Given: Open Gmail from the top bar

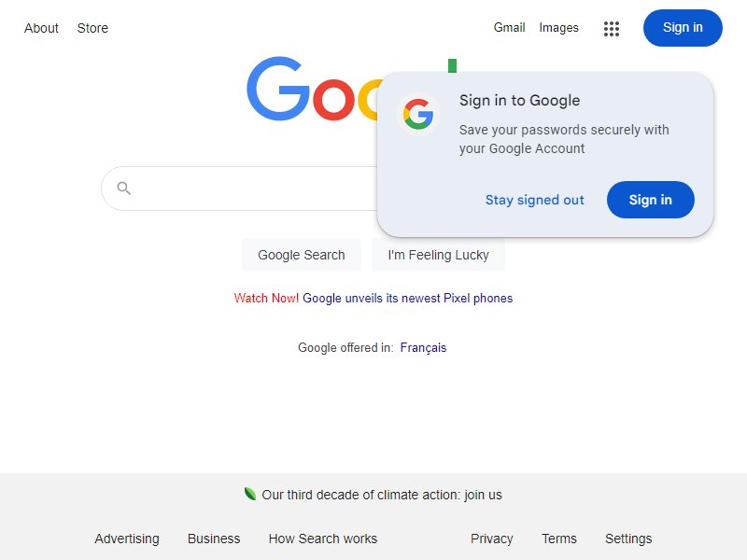Looking at the screenshot, I should (x=509, y=28).
